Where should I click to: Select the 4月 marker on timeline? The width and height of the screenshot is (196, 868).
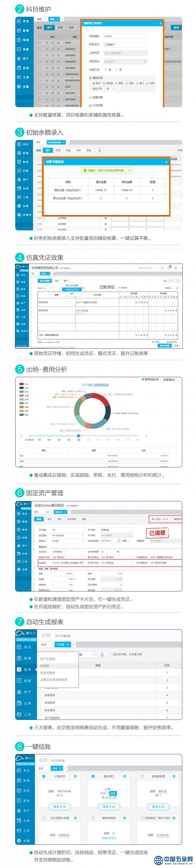[x=59, y=436]
